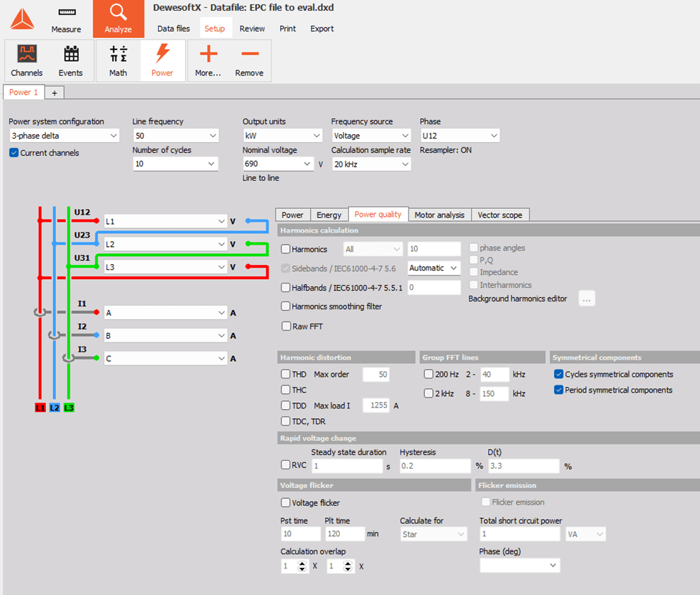Enable the Harmonics checkbox
The height and width of the screenshot is (595, 700).
pos(286,249)
